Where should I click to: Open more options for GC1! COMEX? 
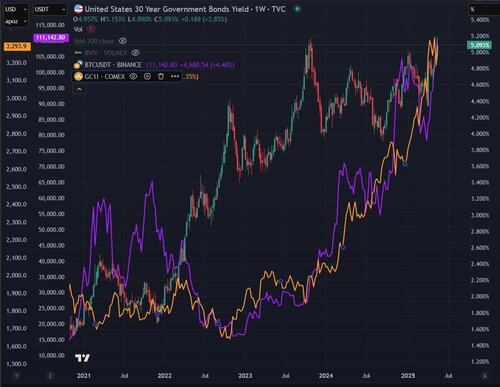pyautogui.click(x=175, y=76)
